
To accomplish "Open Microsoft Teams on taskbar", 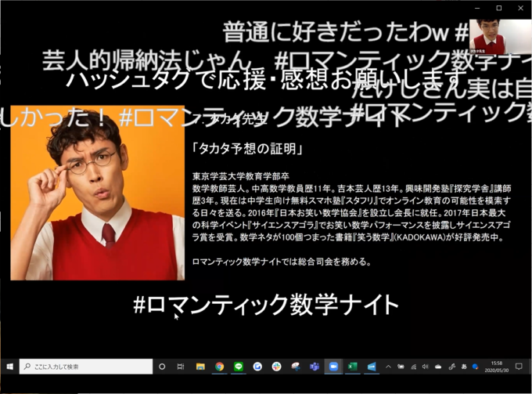I will 315,367.
